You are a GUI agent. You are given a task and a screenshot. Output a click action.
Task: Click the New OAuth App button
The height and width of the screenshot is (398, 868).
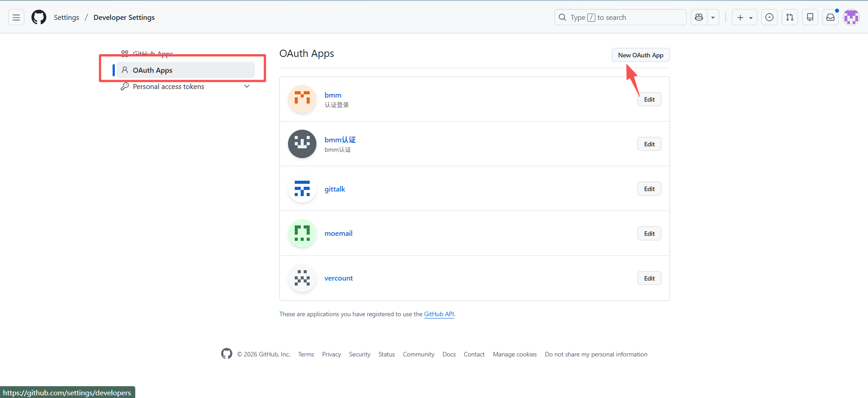pos(640,55)
